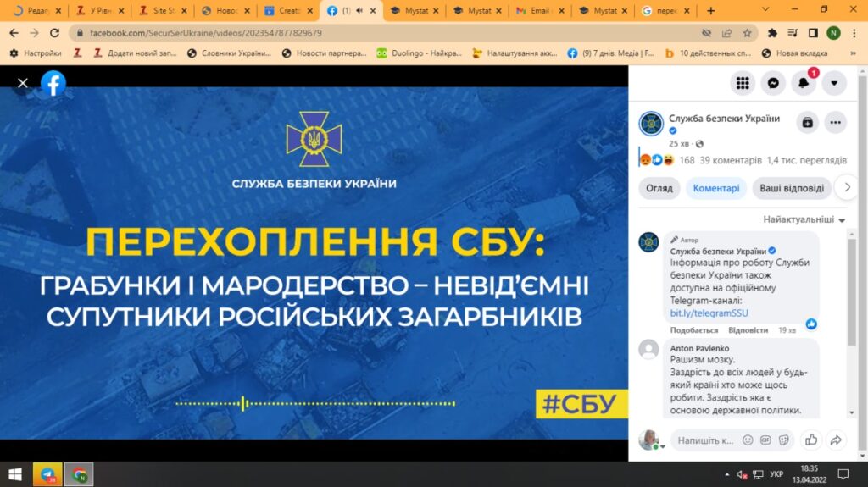The image size is (868, 487).
Task: Open the Facebook apps grid menu
Action: [743, 83]
